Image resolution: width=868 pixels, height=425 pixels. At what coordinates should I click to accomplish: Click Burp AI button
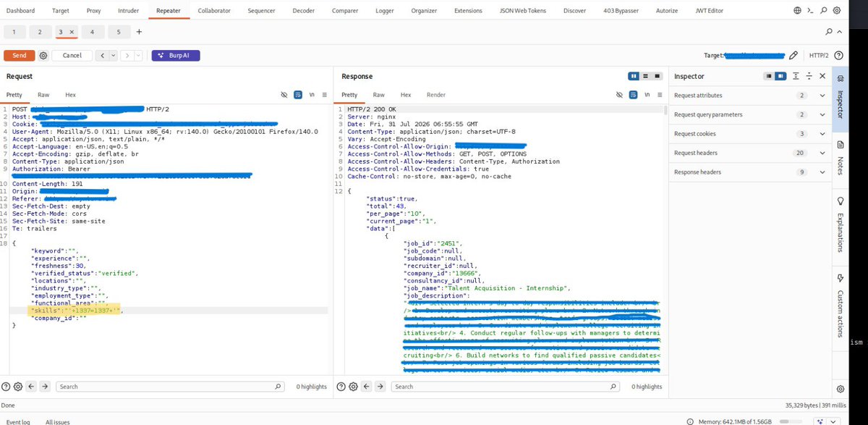(176, 56)
